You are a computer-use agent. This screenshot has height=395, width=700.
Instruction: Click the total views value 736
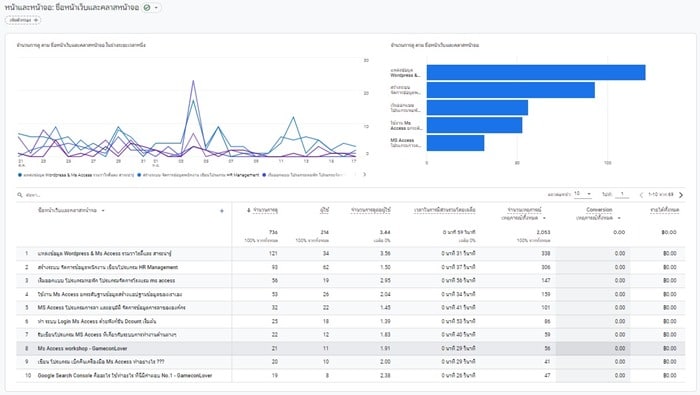coord(273,232)
